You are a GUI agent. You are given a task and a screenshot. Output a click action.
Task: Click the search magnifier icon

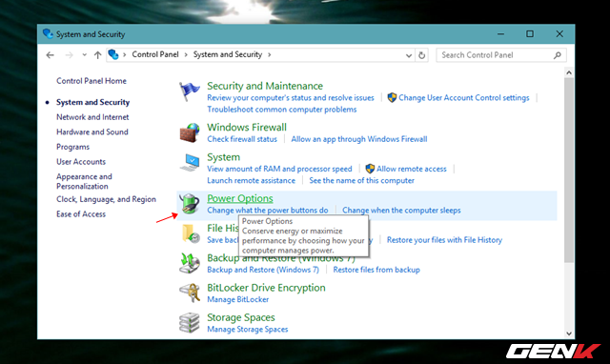(x=558, y=55)
